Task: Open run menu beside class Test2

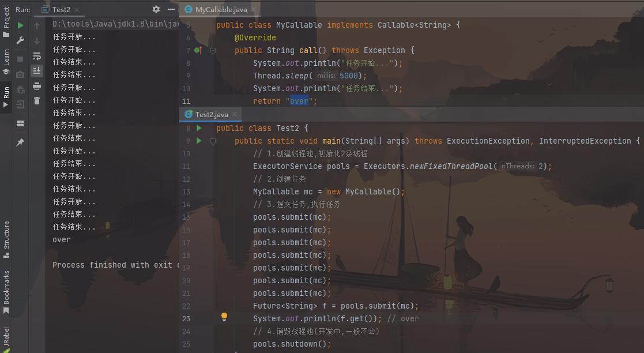Action: pos(199,128)
